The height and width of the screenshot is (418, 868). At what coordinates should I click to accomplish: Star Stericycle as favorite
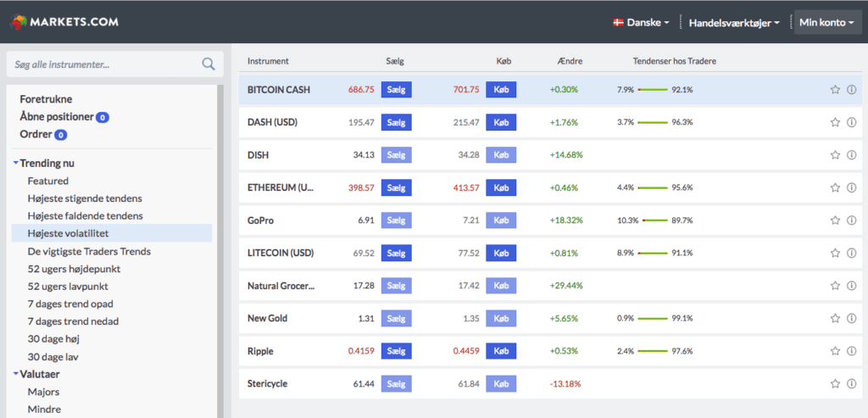pyautogui.click(x=835, y=384)
